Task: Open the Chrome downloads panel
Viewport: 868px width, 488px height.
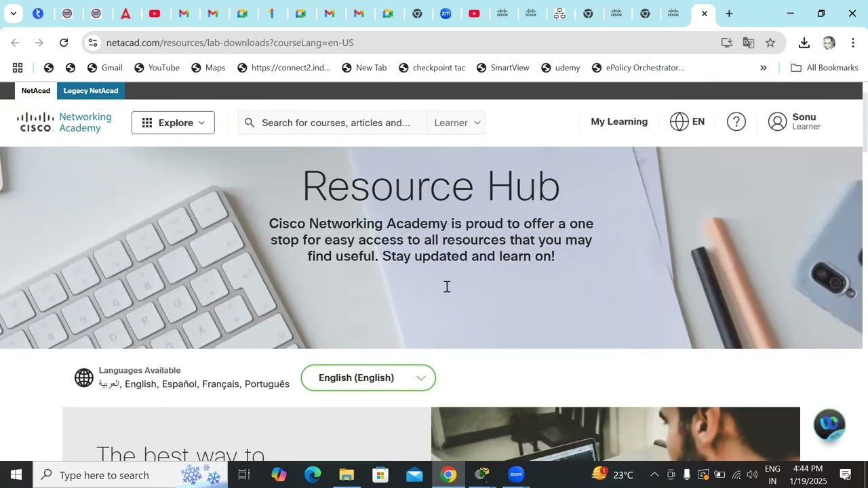Action: point(804,43)
